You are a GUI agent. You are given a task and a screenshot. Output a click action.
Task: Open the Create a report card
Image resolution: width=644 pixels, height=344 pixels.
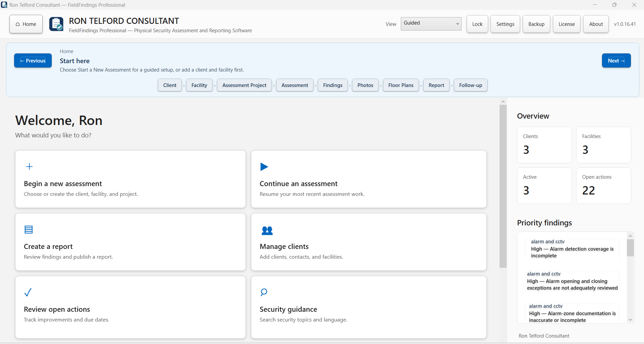pos(130,242)
